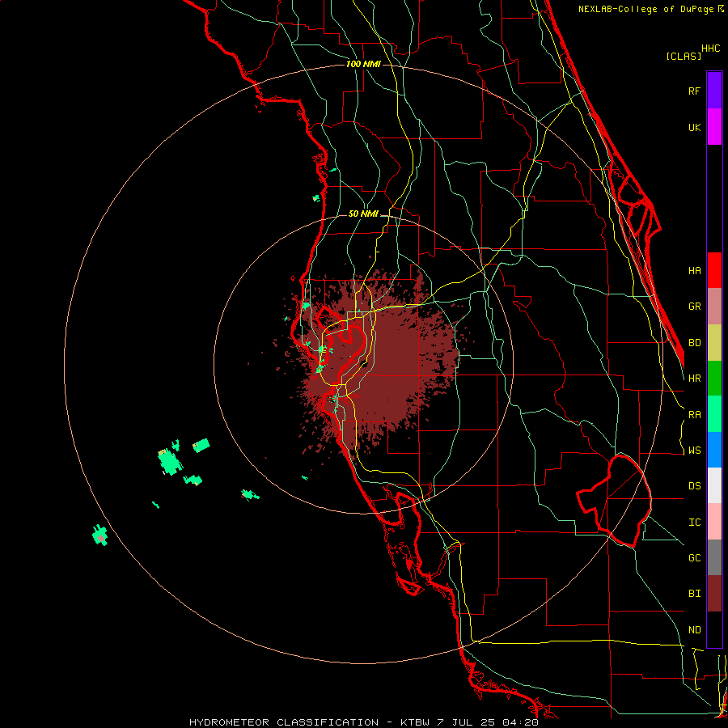Click the GR pinkish legend swatch
Image resolution: width=728 pixels, height=728 pixels.
[714, 307]
